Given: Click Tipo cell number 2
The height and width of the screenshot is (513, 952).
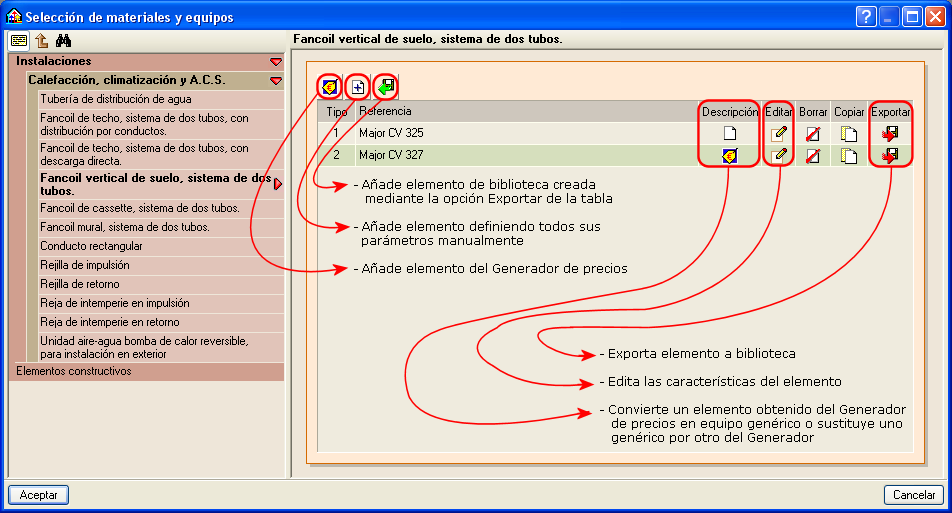Looking at the screenshot, I should 336,155.
